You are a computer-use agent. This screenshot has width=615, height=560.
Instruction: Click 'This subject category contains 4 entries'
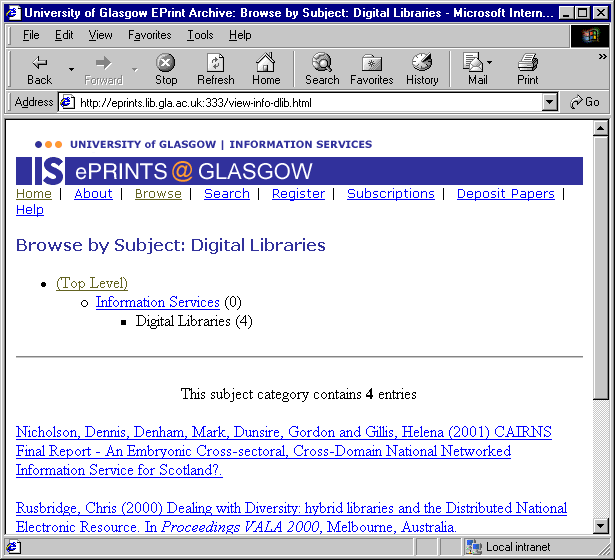pyautogui.click(x=298, y=394)
